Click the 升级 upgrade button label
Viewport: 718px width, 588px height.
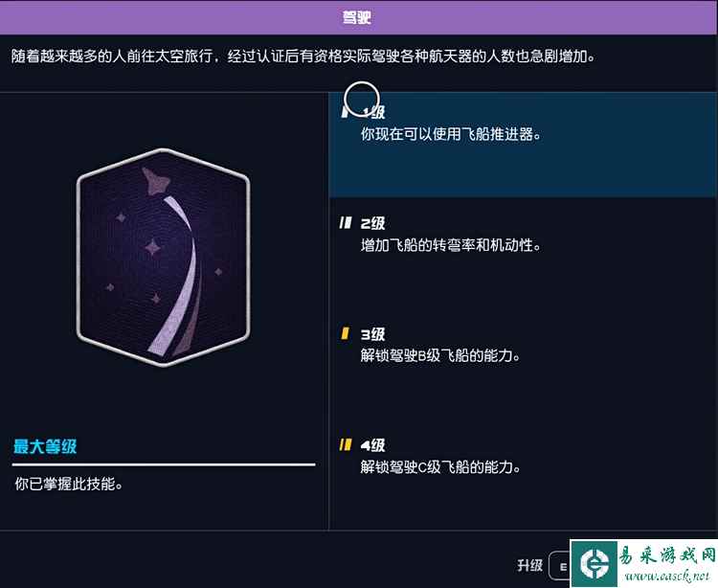point(529,566)
